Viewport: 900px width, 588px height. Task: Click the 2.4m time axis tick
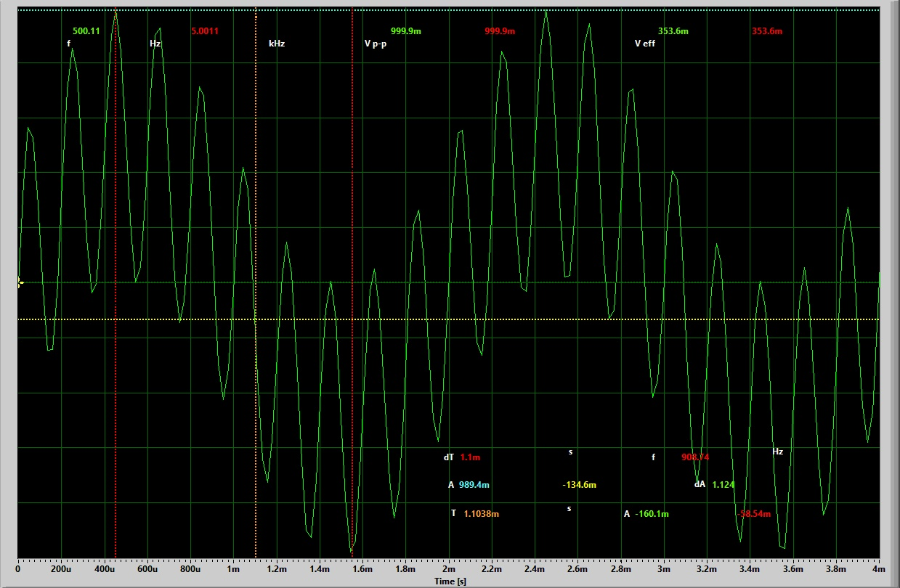[x=535, y=571]
